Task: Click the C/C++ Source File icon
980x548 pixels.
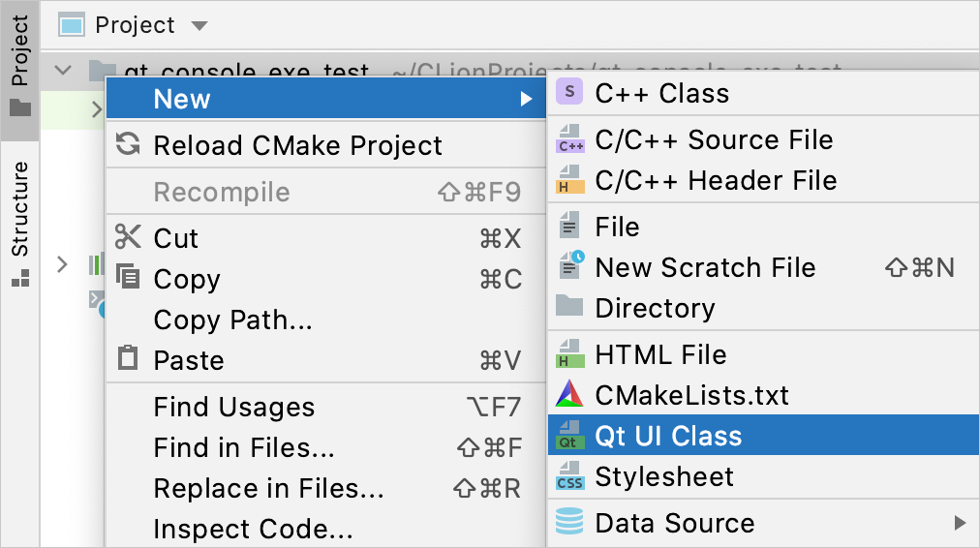Action: coord(570,139)
